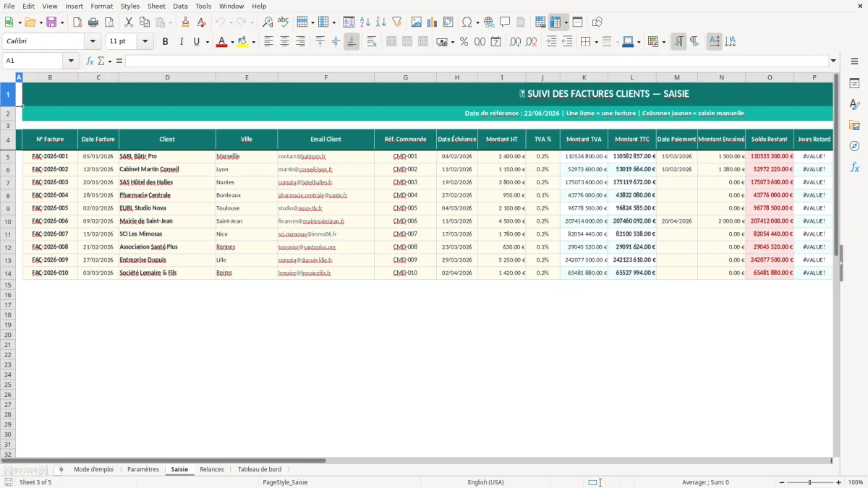Screen dimensions: 868x488
Task: Open the Mode d'emploi sheet tab
Action: tap(94, 469)
